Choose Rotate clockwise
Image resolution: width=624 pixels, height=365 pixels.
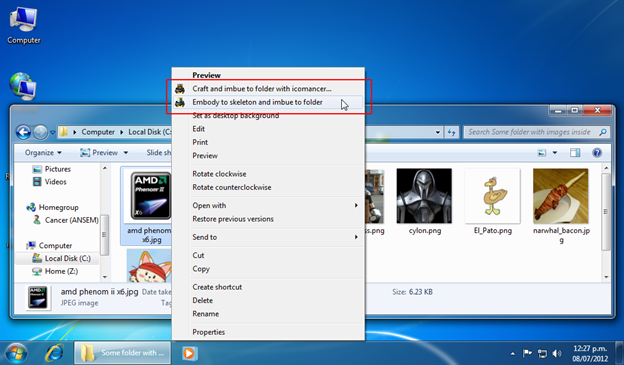click(268, 174)
